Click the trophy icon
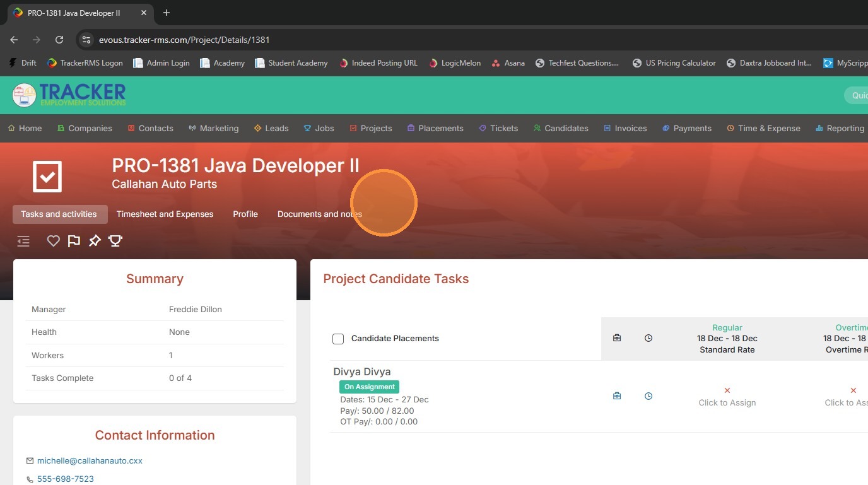This screenshot has width=868, height=485. tap(115, 240)
